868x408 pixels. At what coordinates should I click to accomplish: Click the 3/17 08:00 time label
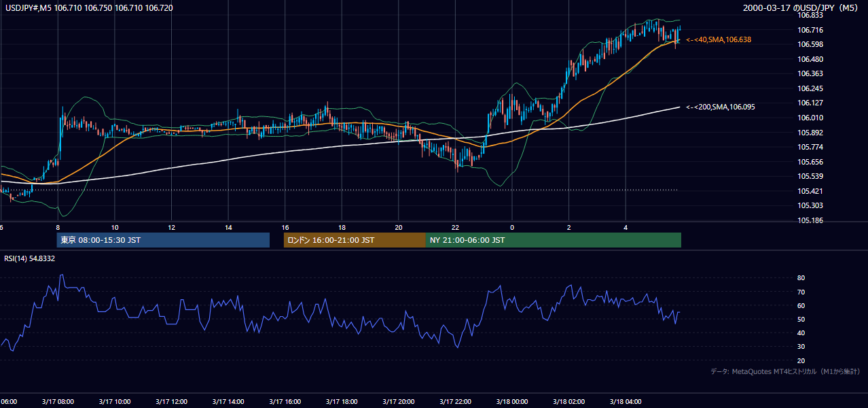pos(58,401)
